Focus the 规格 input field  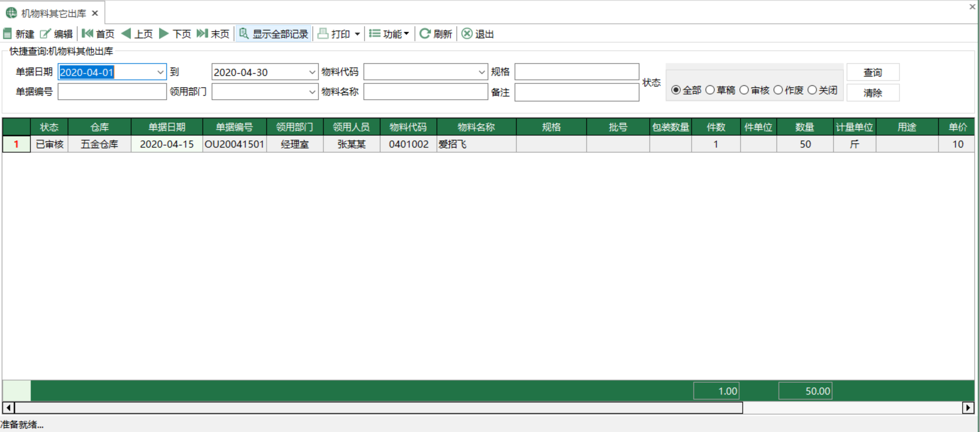click(x=577, y=72)
